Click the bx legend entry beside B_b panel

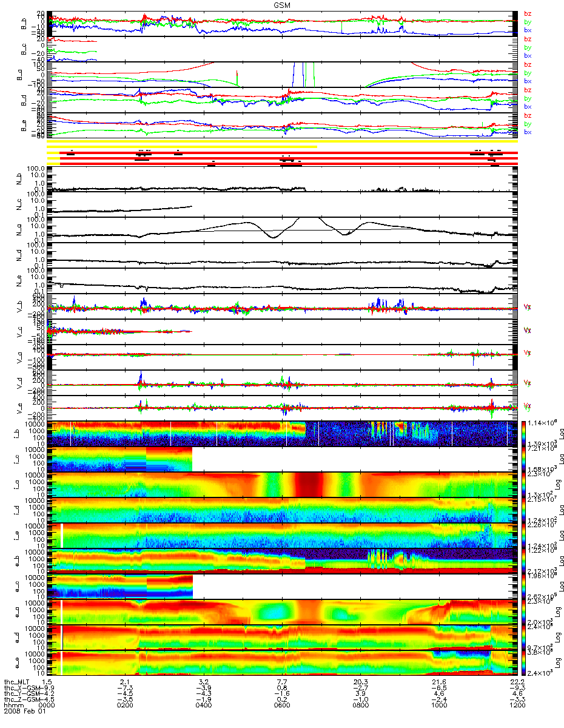528,30
